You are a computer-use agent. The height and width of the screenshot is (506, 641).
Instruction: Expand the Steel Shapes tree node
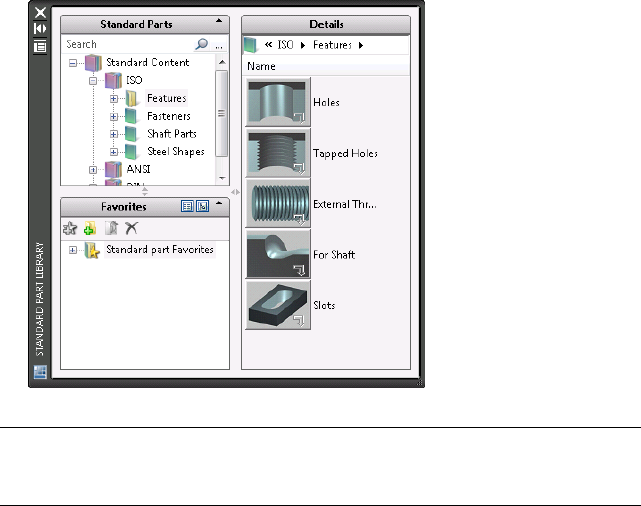(x=114, y=152)
